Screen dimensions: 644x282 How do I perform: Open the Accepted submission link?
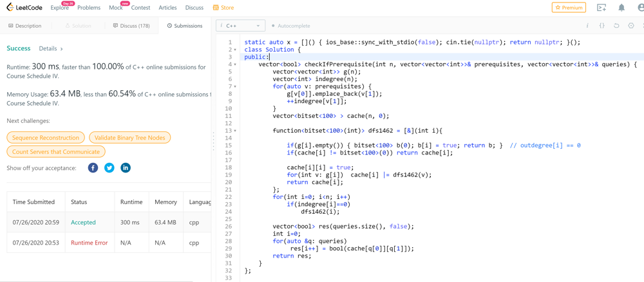click(83, 222)
